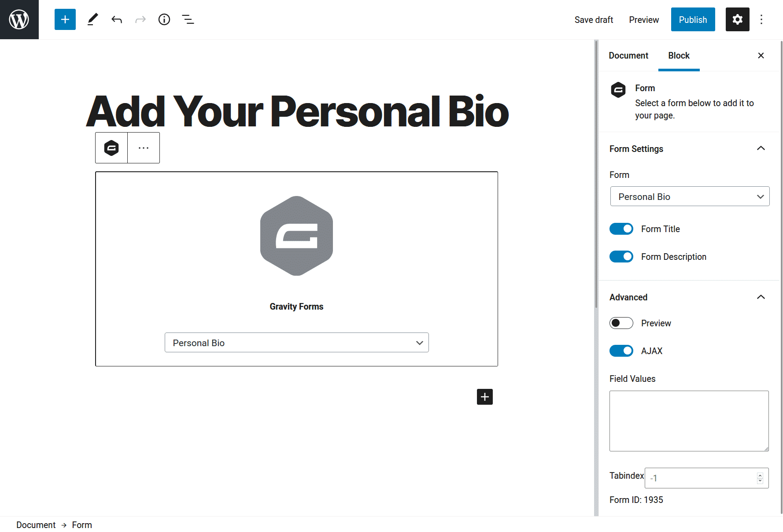Open the block inserter plus button
Screen dimensions: 783x532
(x=65, y=19)
